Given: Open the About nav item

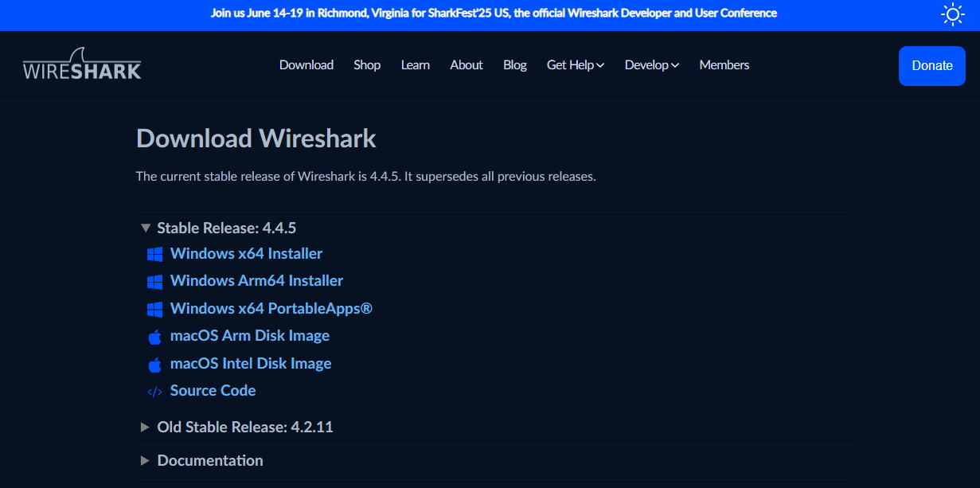Looking at the screenshot, I should point(467,65).
